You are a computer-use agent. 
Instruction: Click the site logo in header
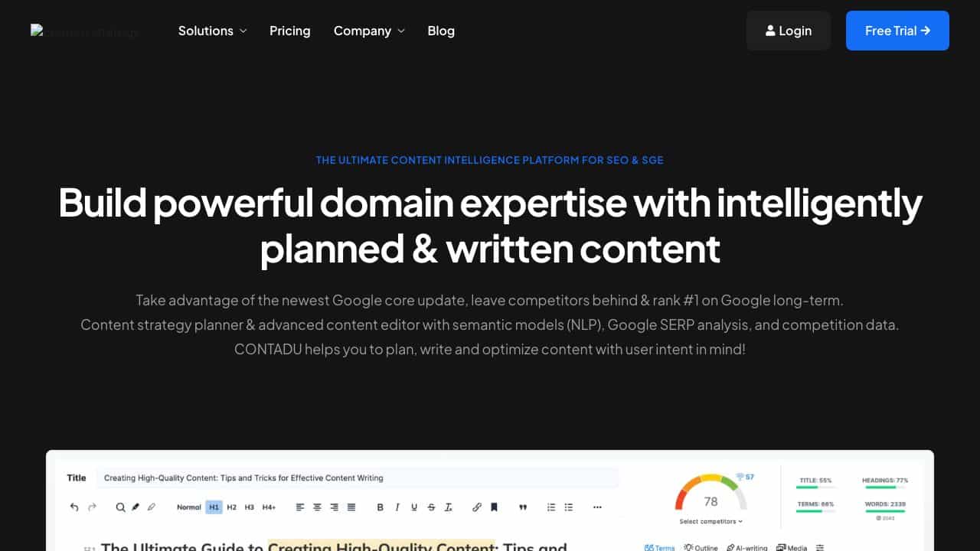click(84, 31)
